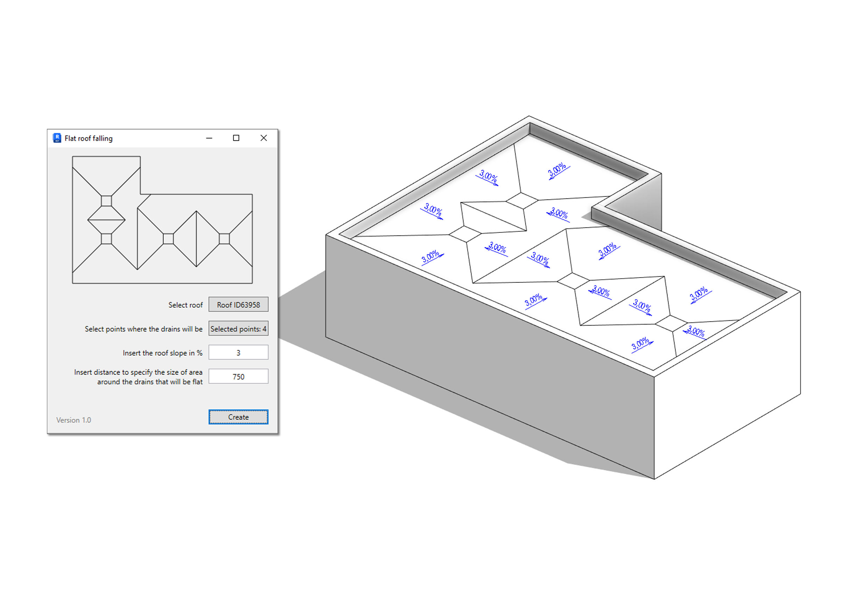Screen dimensions: 868x614
Task: Click the rightmost drain square in roof preview
Action: pos(224,239)
